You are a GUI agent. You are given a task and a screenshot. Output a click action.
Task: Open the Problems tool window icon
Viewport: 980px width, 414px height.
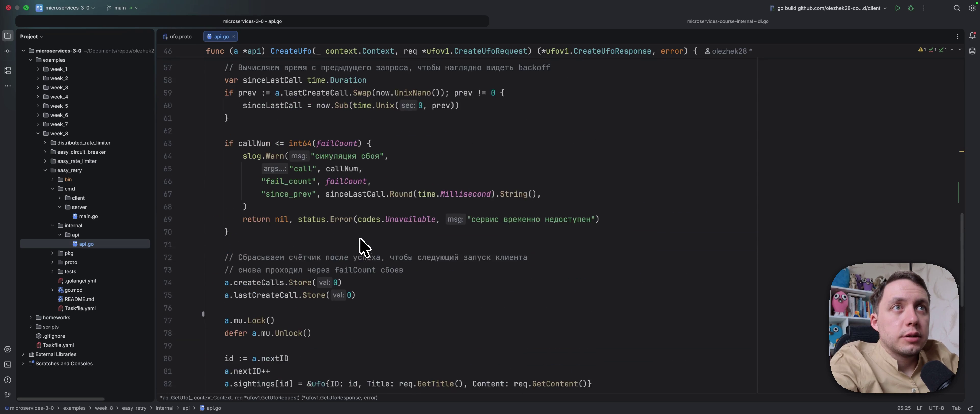click(8, 380)
